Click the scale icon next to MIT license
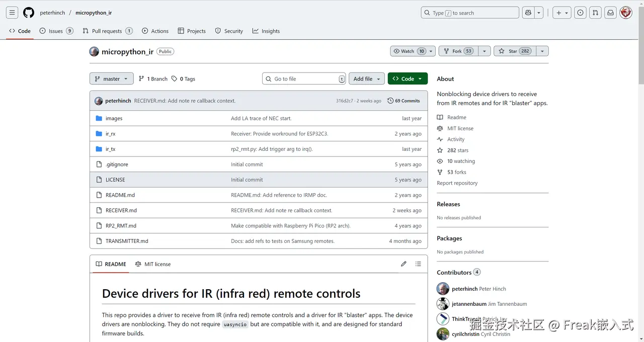The width and height of the screenshot is (644, 342). coord(440,128)
